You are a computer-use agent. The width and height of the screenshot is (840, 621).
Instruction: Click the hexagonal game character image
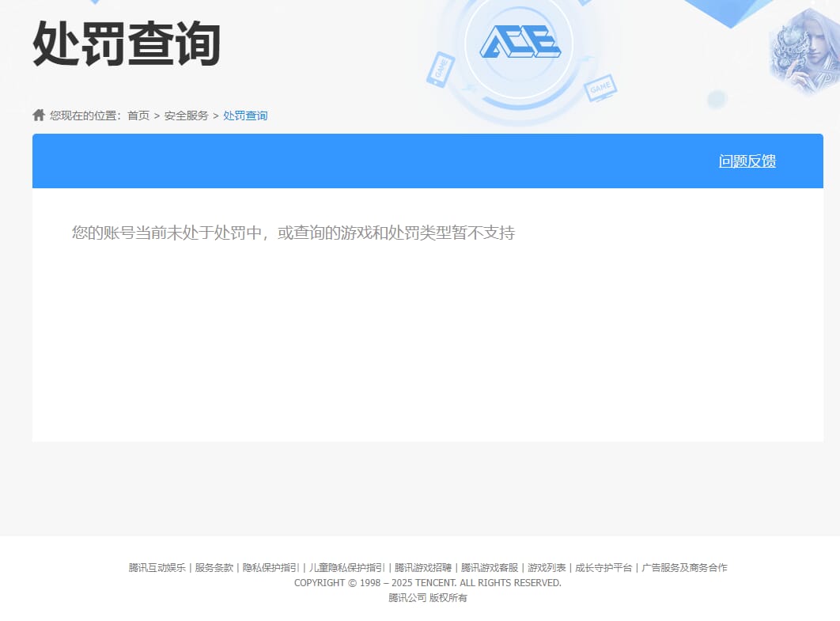804,52
